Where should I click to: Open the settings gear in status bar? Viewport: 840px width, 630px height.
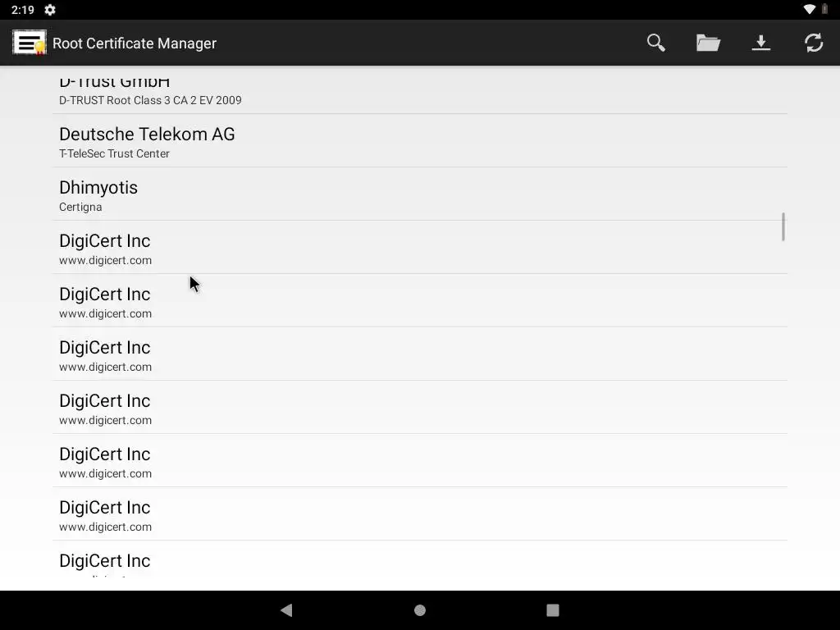[x=50, y=10]
